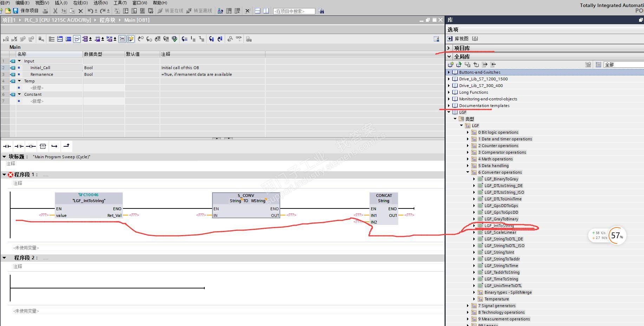Image resolution: width=644 pixels, height=326 pixels.
Task: Click 程序块 in the breadcrumb path
Action: 107,20
